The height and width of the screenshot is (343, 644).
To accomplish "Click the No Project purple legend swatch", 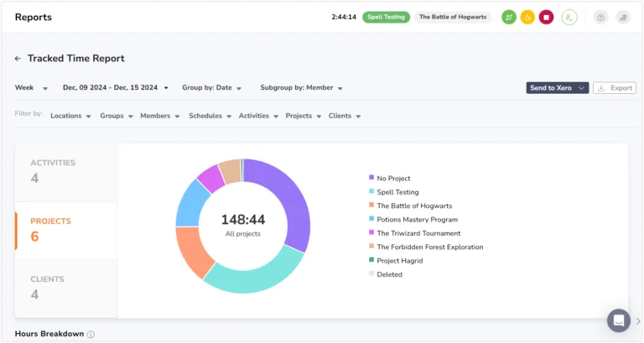I will tap(371, 178).
